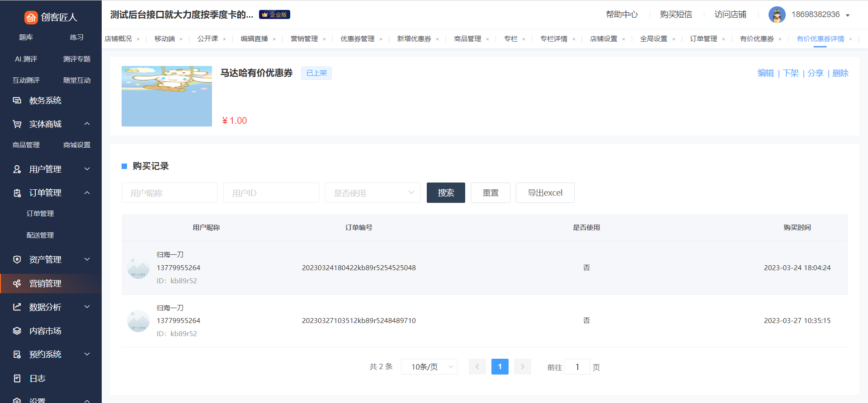
Task: Switch to the 订单管理 tab
Action: click(703, 39)
